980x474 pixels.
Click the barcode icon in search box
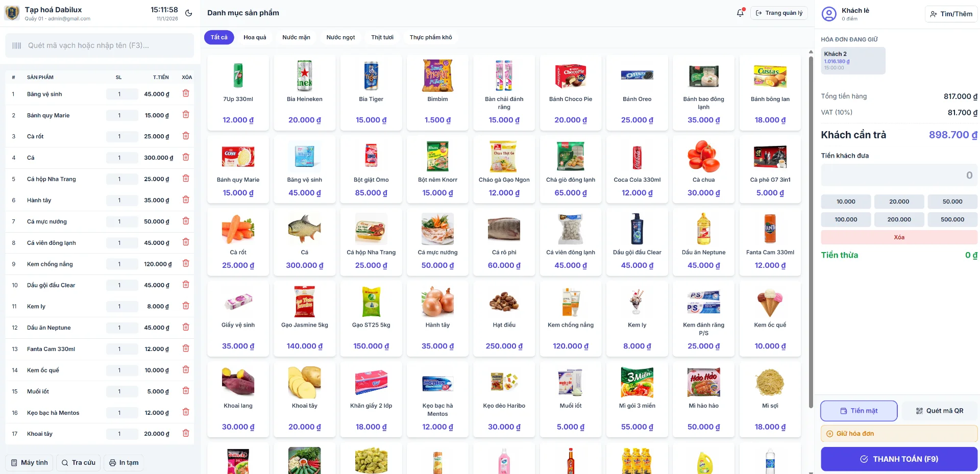[x=17, y=45]
